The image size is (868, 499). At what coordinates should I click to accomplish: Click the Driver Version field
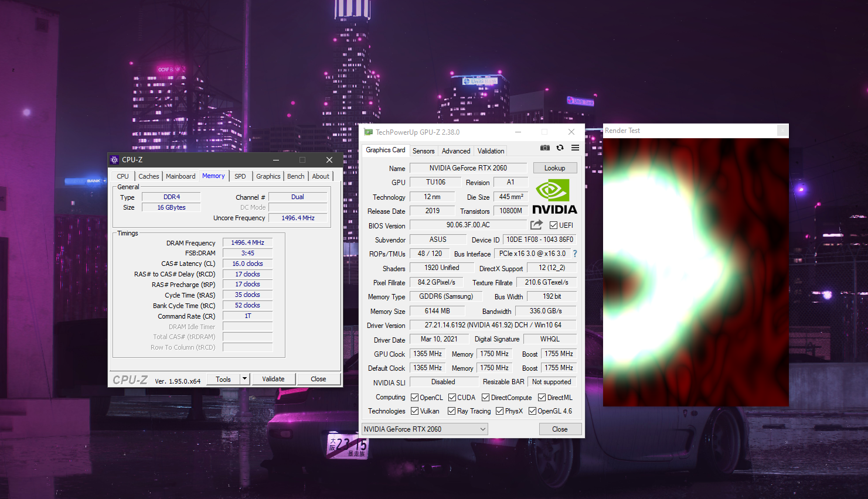tap(493, 325)
